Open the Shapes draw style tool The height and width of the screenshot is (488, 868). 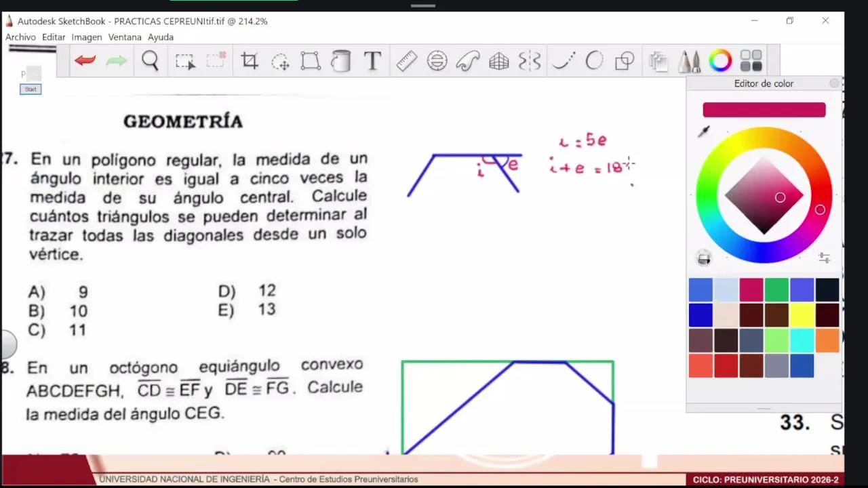click(625, 62)
